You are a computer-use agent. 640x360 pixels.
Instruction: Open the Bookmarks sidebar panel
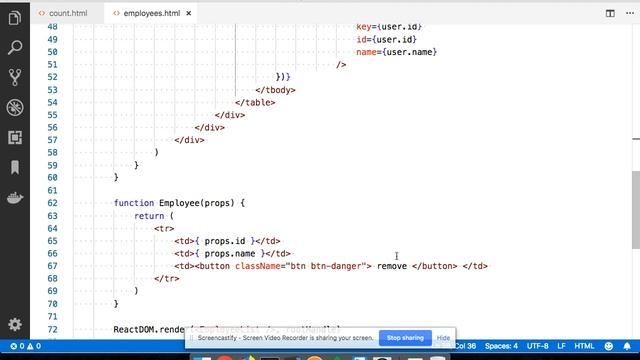click(15, 167)
